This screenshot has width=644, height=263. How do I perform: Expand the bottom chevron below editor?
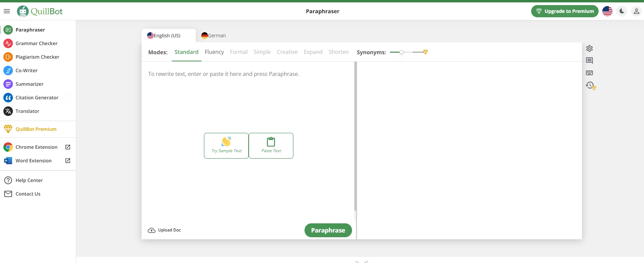point(361,262)
